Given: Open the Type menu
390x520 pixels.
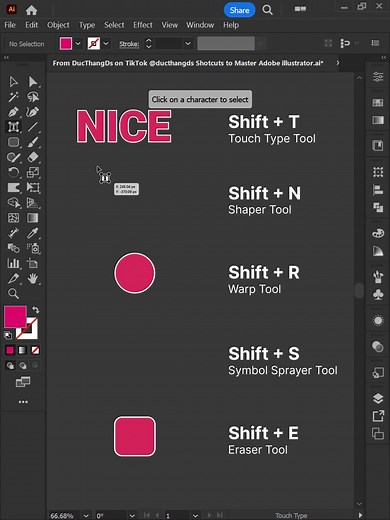Looking at the screenshot, I should pyautogui.click(x=87, y=25).
